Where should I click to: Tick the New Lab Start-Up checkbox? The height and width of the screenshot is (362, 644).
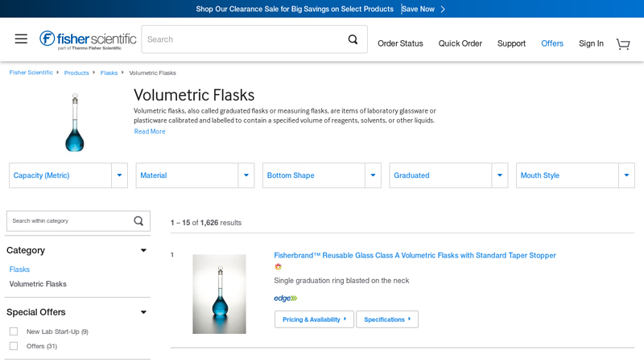pos(14,331)
